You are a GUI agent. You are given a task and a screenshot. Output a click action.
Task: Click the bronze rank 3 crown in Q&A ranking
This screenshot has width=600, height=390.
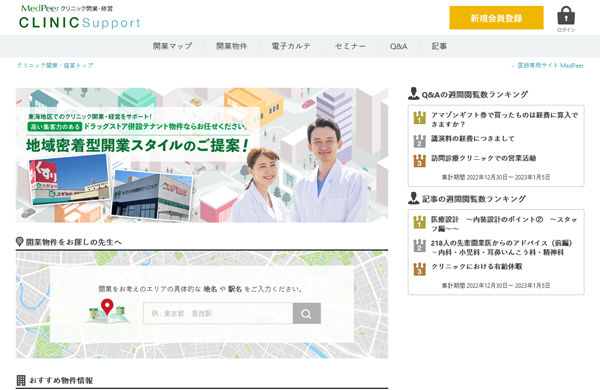click(419, 161)
